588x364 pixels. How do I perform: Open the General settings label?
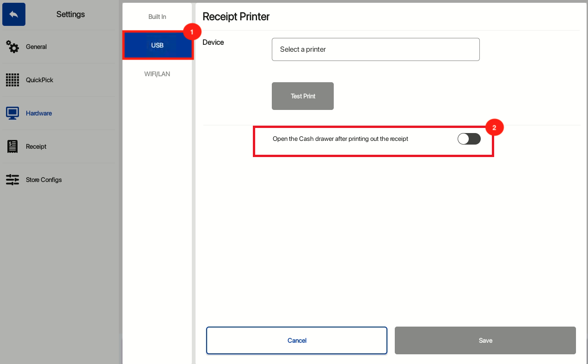click(x=37, y=47)
